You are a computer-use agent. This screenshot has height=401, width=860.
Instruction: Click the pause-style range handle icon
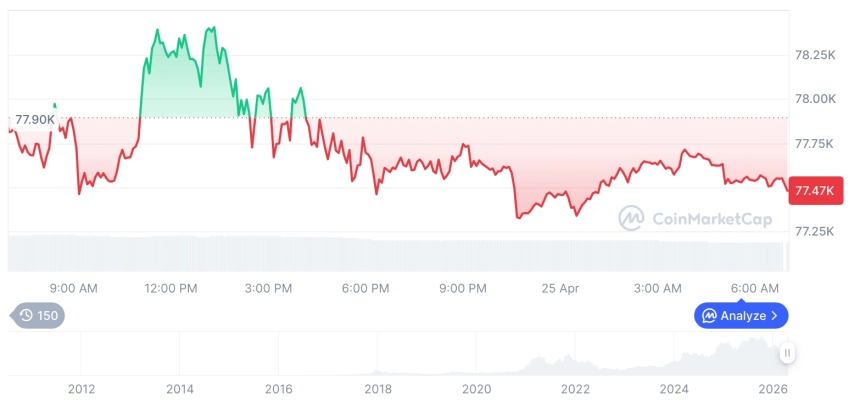788,353
